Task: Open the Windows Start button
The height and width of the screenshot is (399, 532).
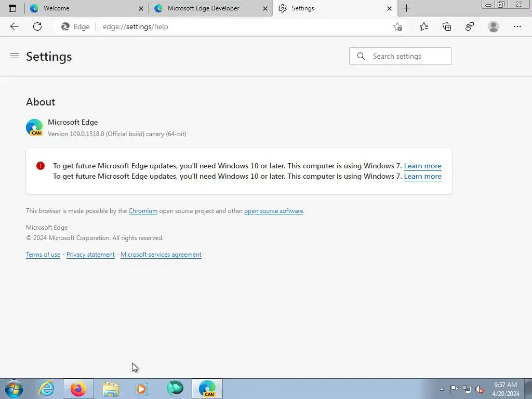Action: [x=14, y=389]
